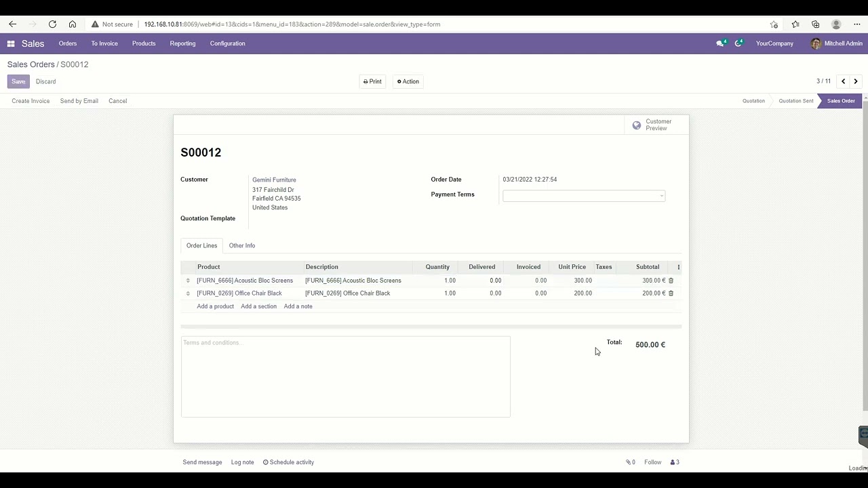
Task: Open browser home page icon
Action: [x=73, y=24]
